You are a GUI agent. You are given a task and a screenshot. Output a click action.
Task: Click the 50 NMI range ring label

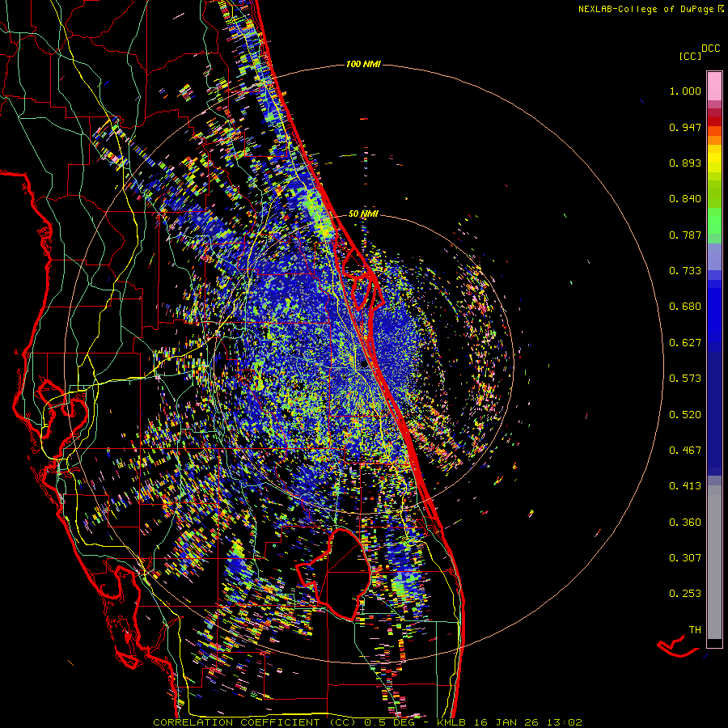[363, 214]
